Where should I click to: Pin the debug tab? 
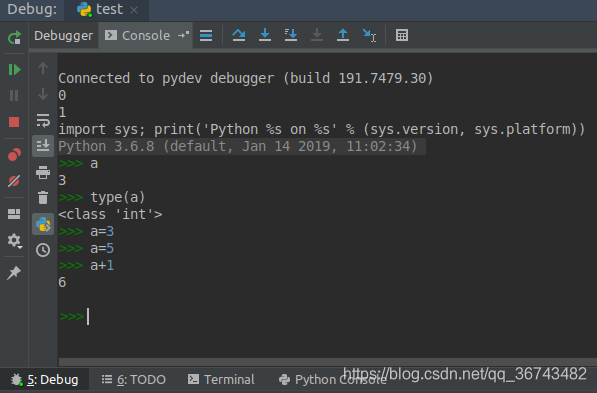(14, 273)
